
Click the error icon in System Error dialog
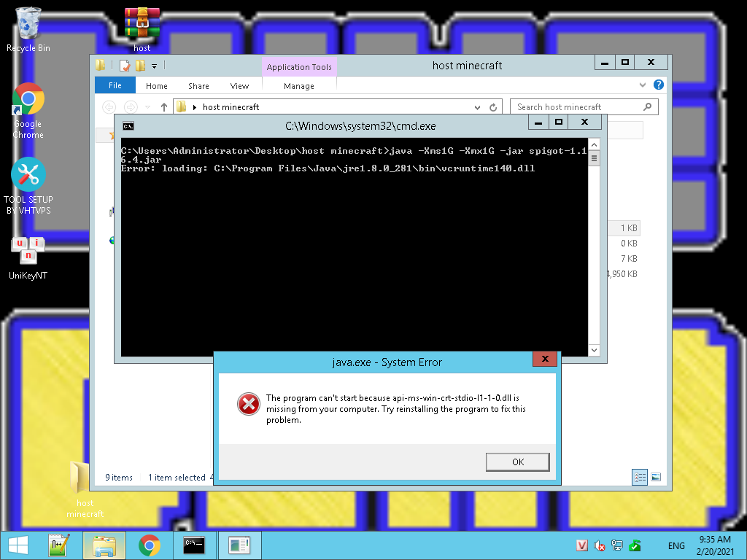(x=249, y=404)
